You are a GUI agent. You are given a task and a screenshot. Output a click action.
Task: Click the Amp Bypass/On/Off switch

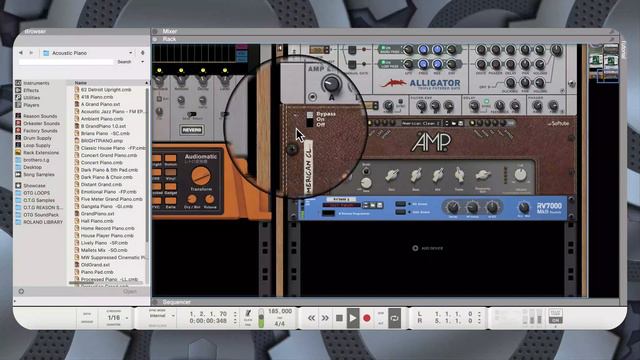point(309,120)
